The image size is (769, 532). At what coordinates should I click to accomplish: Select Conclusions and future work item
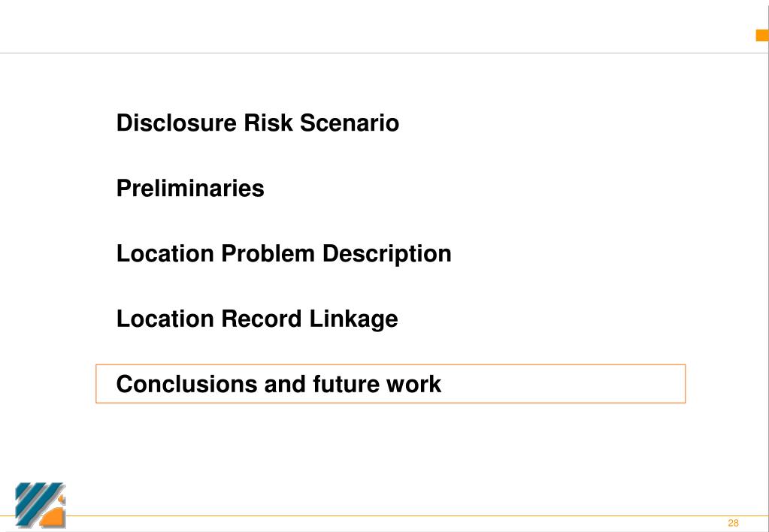[279, 384]
